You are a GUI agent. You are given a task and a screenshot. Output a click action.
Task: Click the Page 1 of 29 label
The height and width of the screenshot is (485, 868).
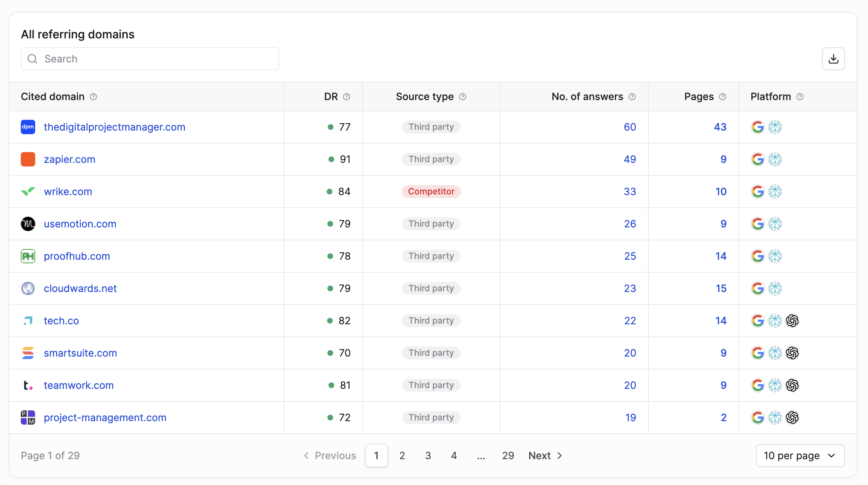(x=50, y=456)
